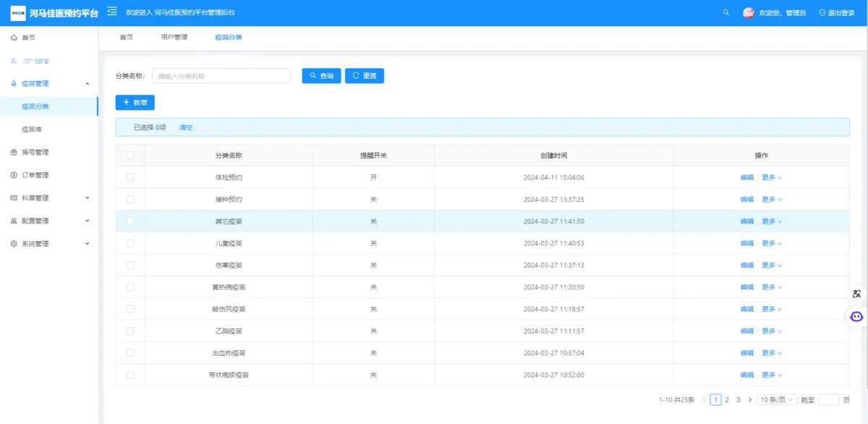Open 更多 dropdown for 接种预约 row
Viewport: 868px width, 424px height.
[772, 199]
